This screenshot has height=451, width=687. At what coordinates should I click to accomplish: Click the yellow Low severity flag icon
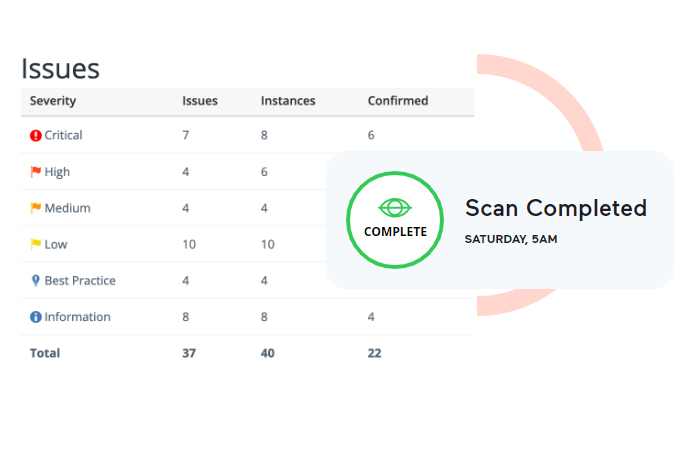click(x=35, y=244)
